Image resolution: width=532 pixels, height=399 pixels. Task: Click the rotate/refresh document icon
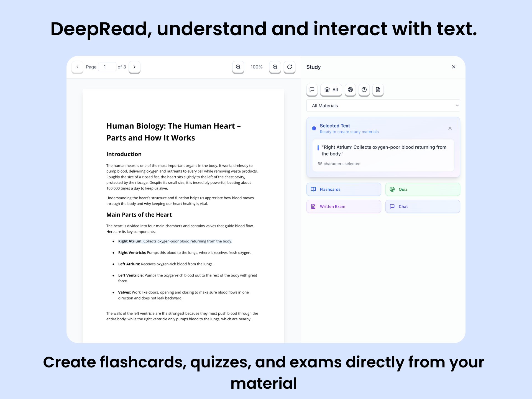point(290,67)
